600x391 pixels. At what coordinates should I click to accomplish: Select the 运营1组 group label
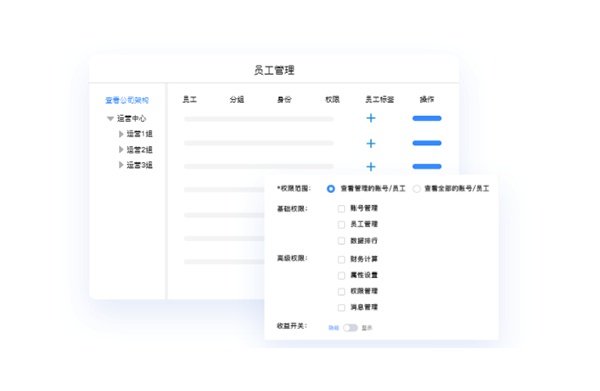pos(139,134)
